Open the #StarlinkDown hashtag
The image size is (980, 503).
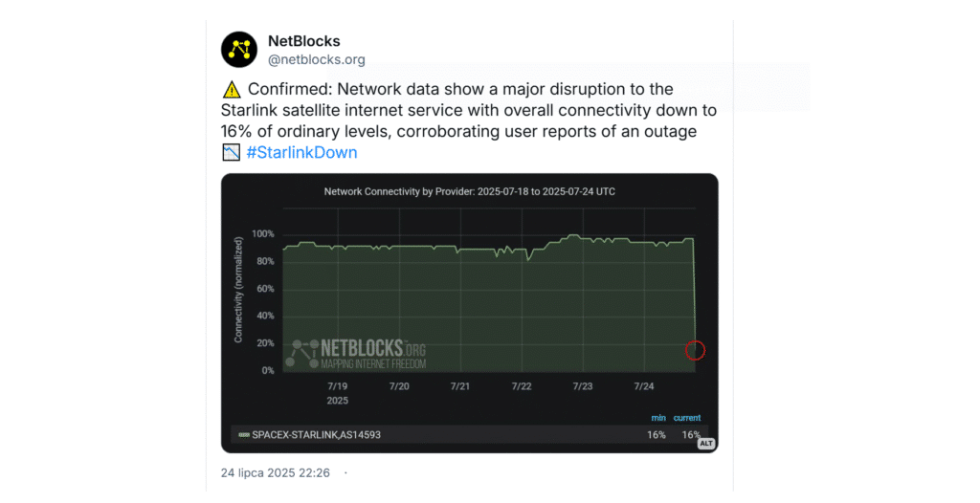(x=301, y=152)
